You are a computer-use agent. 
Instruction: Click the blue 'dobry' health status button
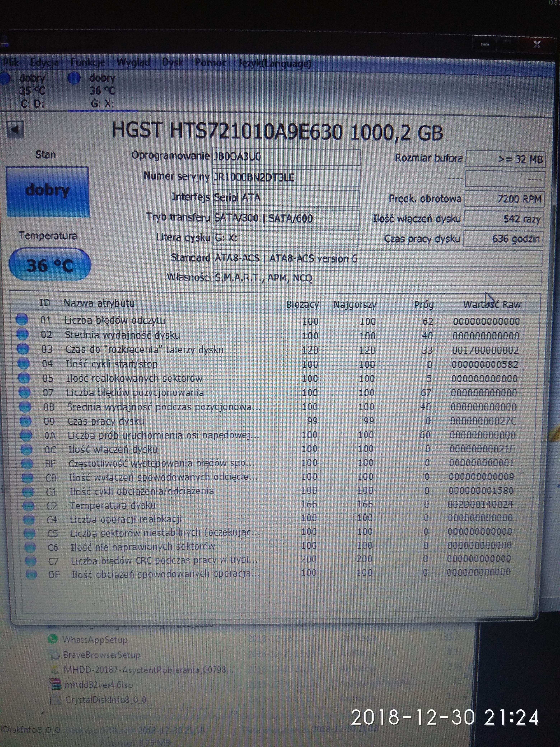point(48,191)
